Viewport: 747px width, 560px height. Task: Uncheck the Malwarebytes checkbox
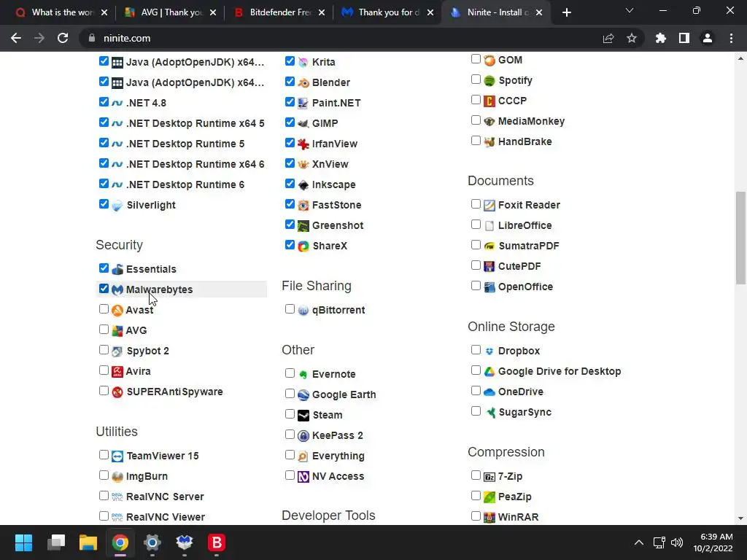point(104,289)
